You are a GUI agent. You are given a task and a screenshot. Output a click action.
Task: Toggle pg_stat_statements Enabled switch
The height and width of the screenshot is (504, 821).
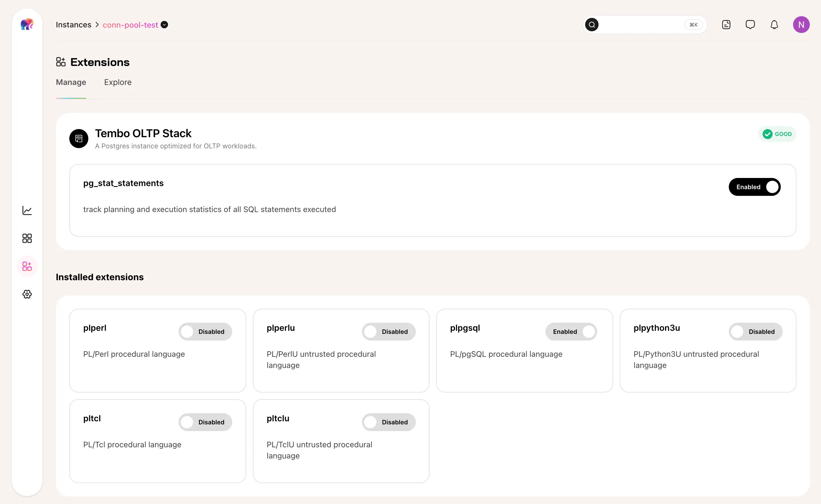754,187
